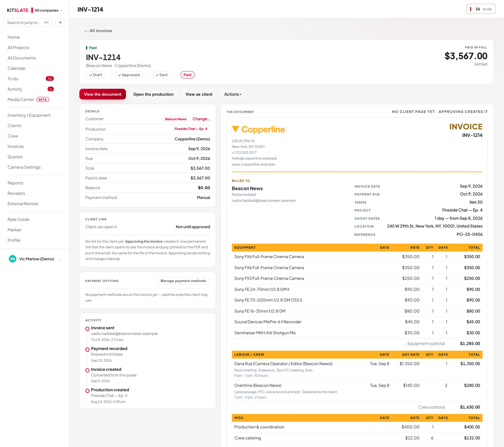The height and width of the screenshot is (447, 504).
Task: Click the Copperline logo in document
Action: tap(258, 129)
